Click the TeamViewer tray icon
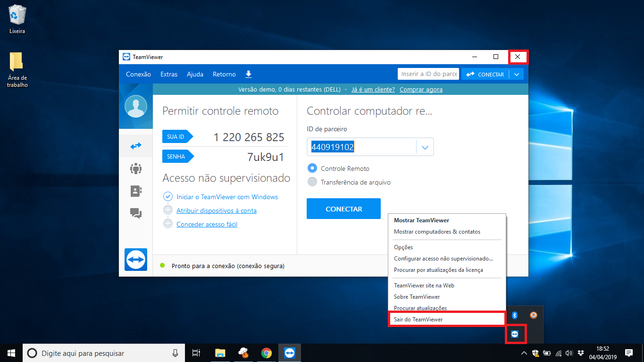Viewport: 644px width, 362px height. [515, 334]
